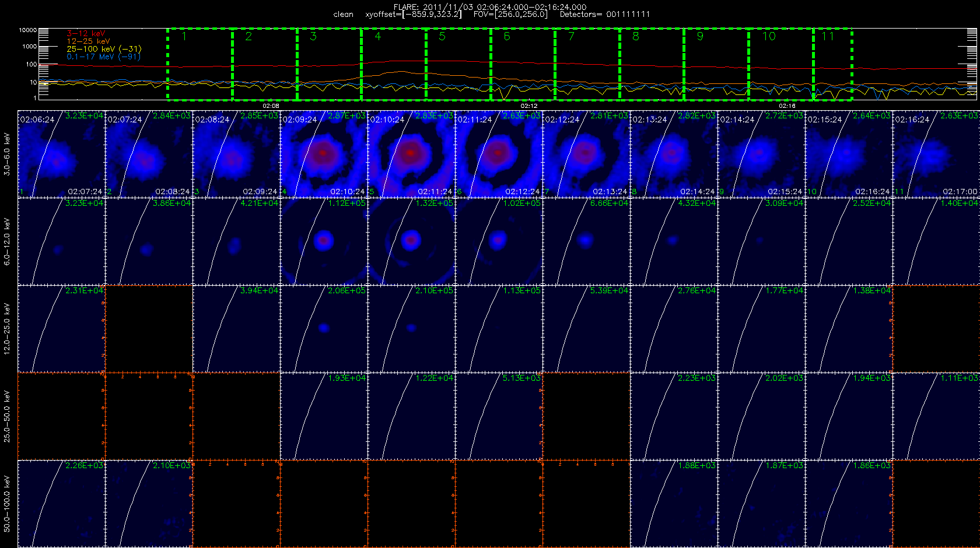Select time interval 7 on light curve

point(587,64)
